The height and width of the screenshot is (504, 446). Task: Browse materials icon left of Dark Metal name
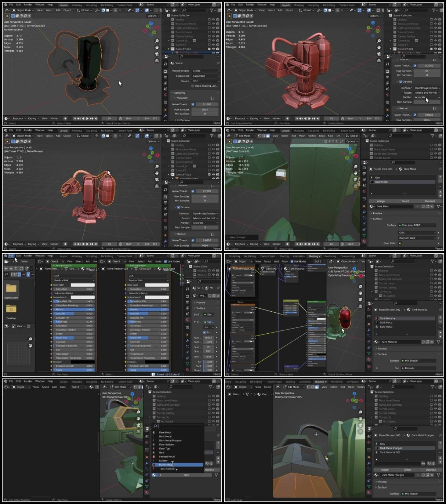[372, 206]
